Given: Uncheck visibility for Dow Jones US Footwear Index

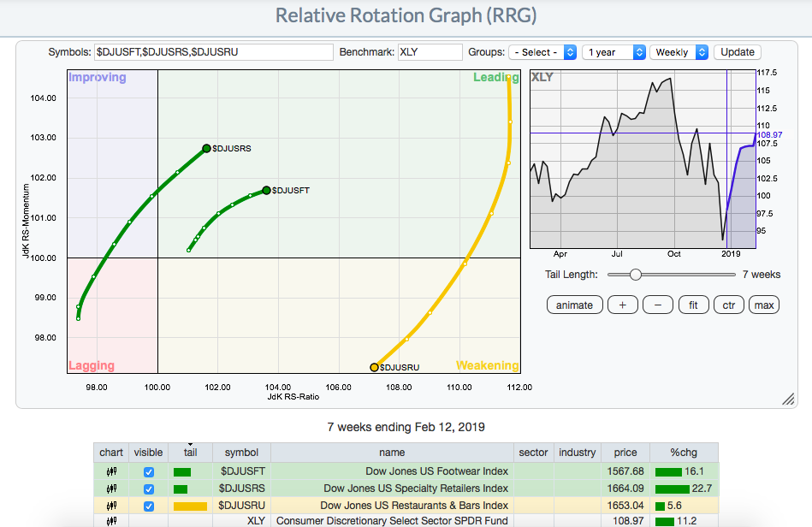Looking at the screenshot, I should 149,471.
